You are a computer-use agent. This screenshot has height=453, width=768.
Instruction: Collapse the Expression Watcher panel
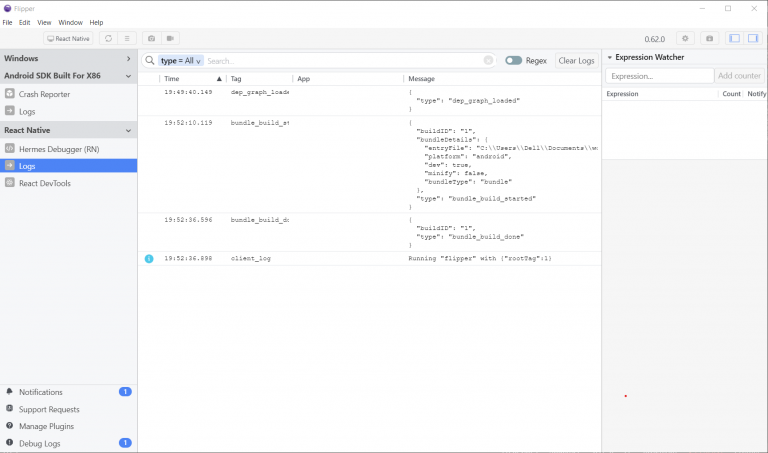pos(610,58)
